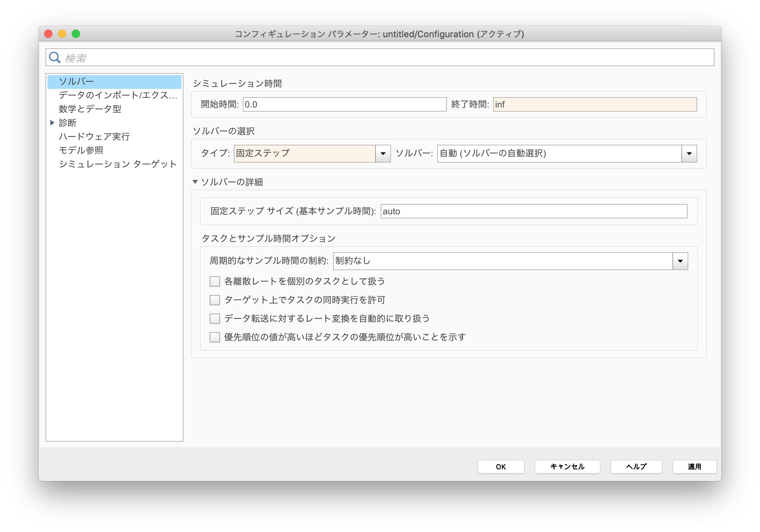
Task: Click the 終了時間 inf input field
Action: (x=594, y=104)
